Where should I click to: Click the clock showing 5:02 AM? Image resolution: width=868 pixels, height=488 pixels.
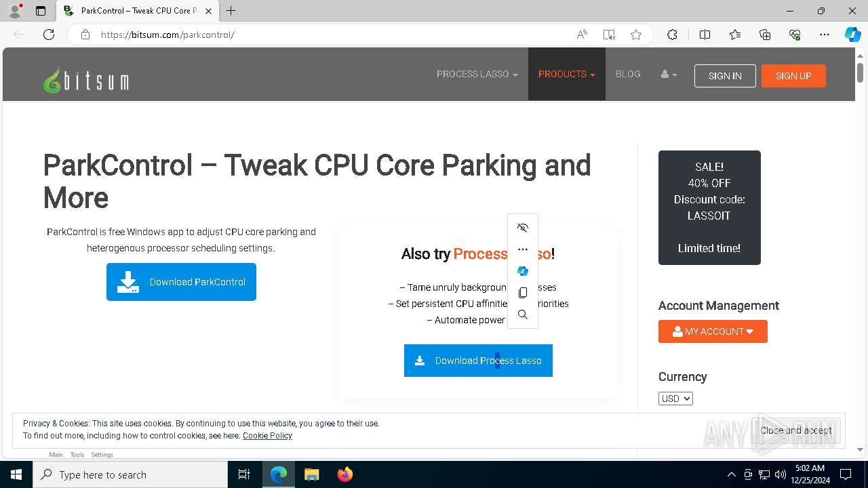click(810, 474)
